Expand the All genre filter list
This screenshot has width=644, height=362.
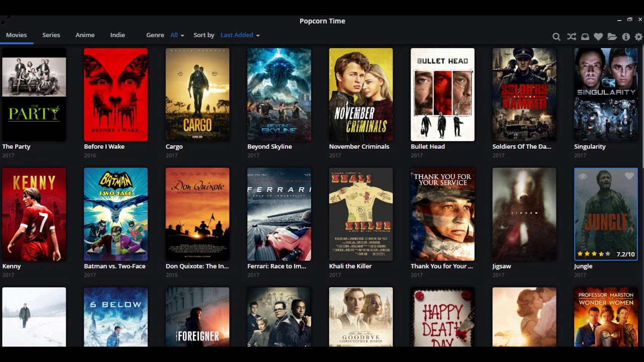coord(177,35)
